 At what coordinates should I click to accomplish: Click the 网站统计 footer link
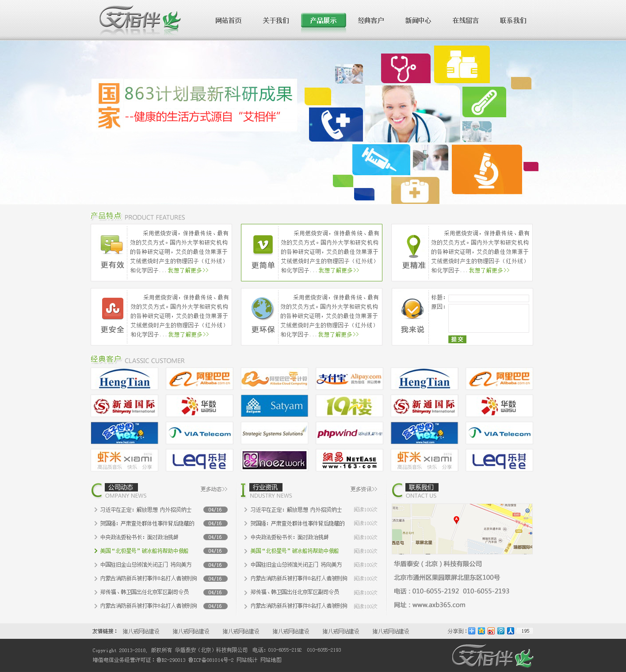coord(247,660)
